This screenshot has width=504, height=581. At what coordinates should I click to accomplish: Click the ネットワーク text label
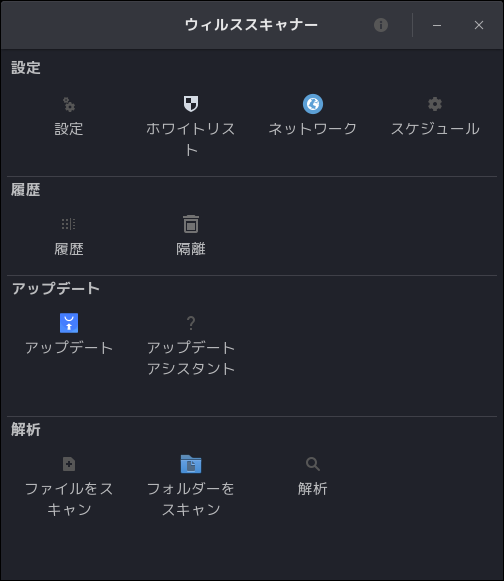coord(313,129)
